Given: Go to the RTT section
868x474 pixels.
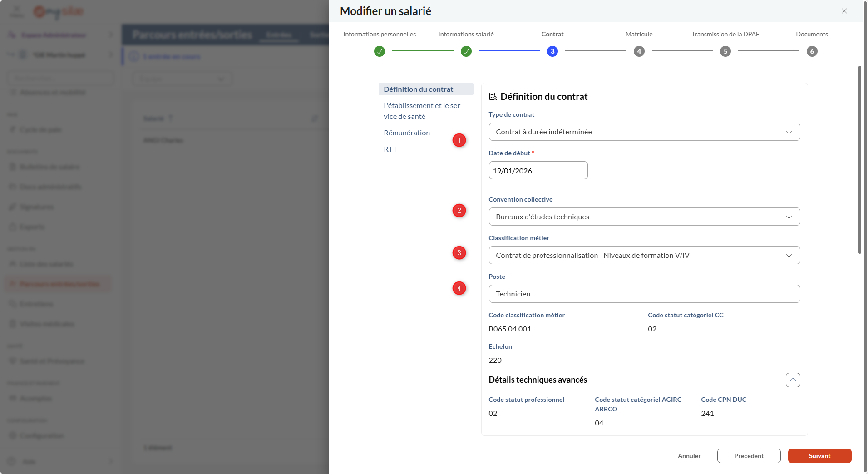Looking at the screenshot, I should pos(390,149).
